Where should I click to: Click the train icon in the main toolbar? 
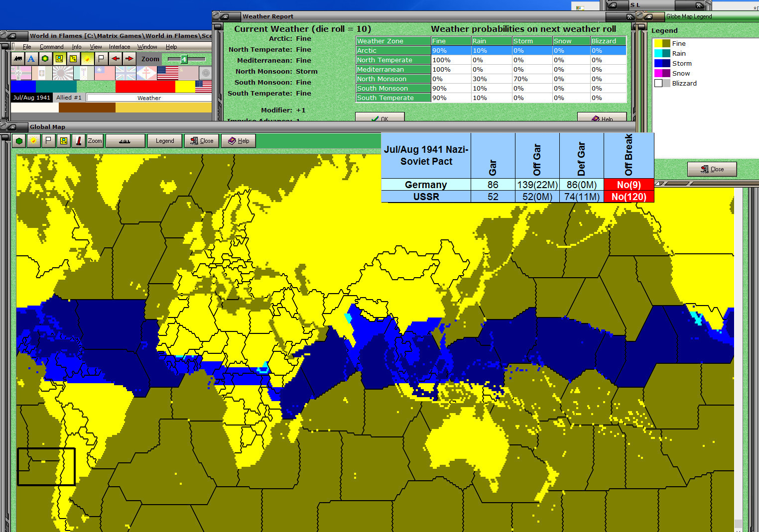click(x=17, y=59)
